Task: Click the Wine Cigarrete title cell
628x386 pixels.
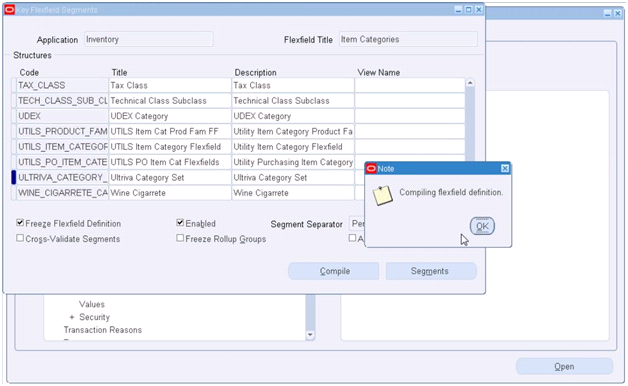Action: pyautogui.click(x=170, y=193)
